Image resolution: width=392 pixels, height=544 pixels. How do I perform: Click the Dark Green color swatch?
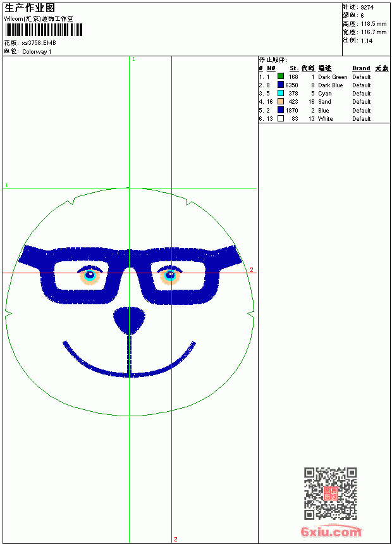pos(281,77)
